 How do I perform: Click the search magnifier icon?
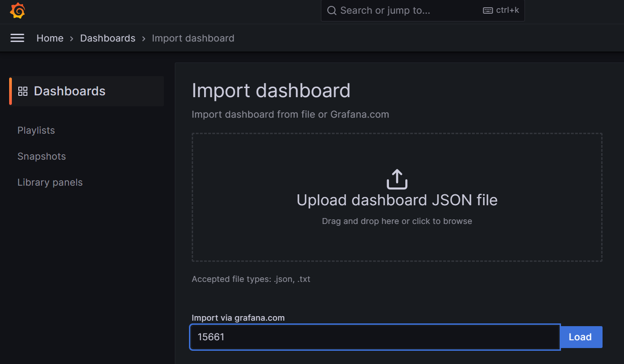[332, 10]
